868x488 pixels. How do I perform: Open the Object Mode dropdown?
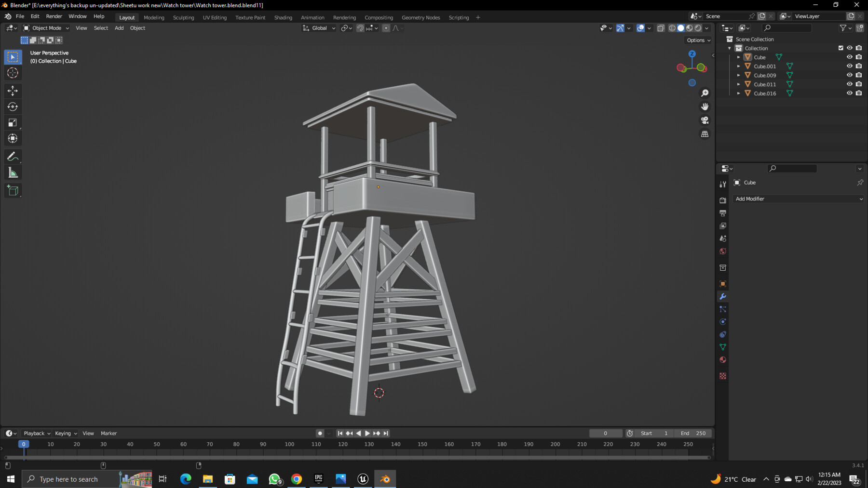pyautogui.click(x=46, y=28)
